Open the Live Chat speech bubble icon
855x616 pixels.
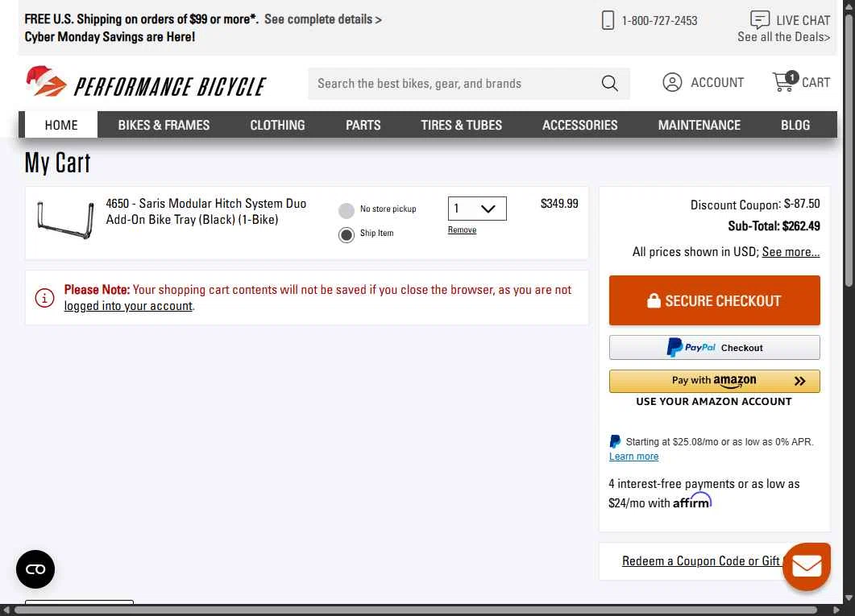[x=760, y=19]
